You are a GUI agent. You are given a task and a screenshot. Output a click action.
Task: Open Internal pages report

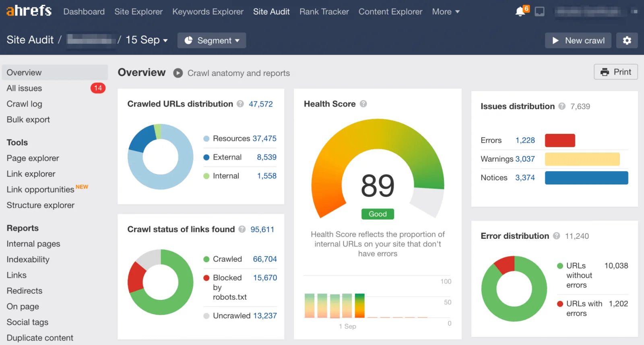pyautogui.click(x=33, y=244)
